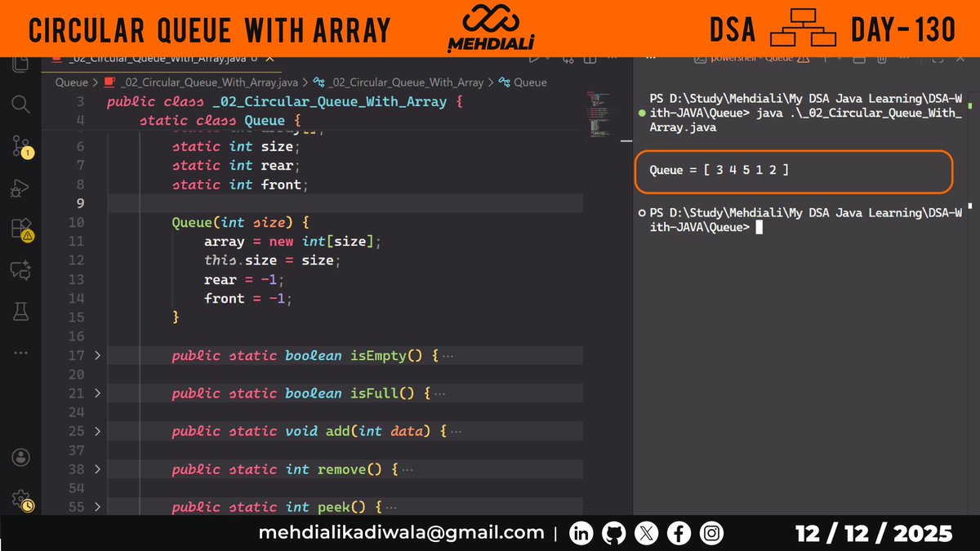The height and width of the screenshot is (551, 980).
Task: Click 'array = new int[size];' statement
Action: point(293,242)
